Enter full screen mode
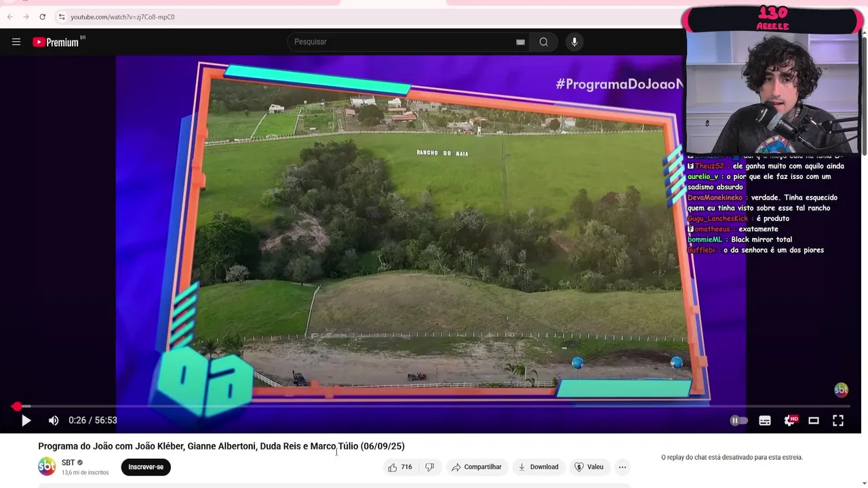Viewport: 868px width, 488px height. click(838, 420)
